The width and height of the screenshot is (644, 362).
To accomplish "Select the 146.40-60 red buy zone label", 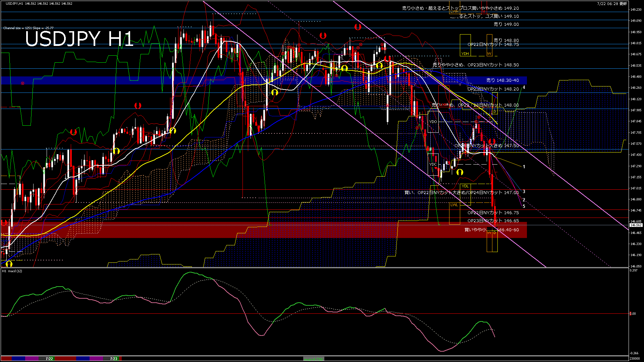I will click(x=492, y=230).
